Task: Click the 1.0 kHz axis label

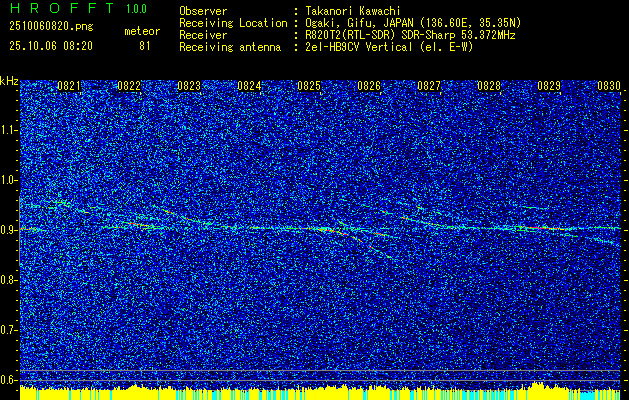Action: tap(9, 180)
